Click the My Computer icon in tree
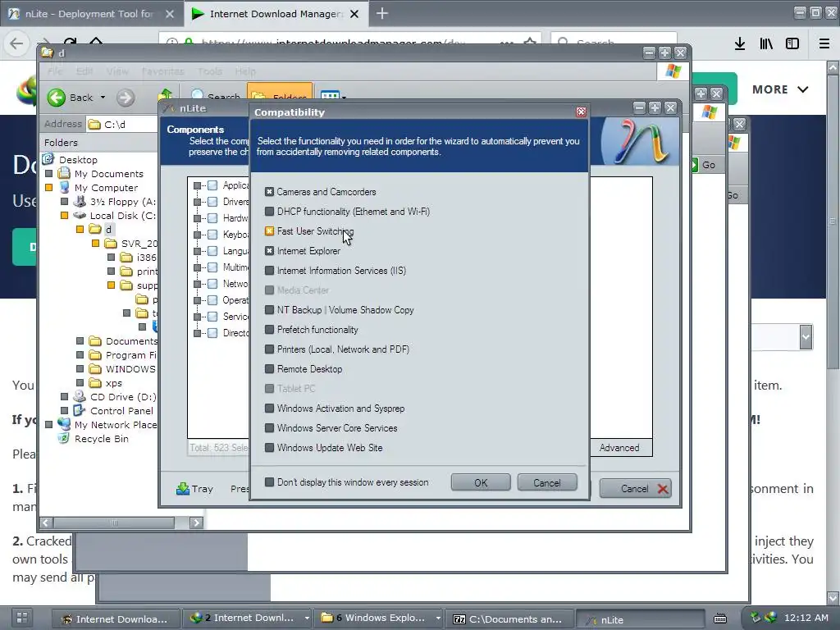 64,188
